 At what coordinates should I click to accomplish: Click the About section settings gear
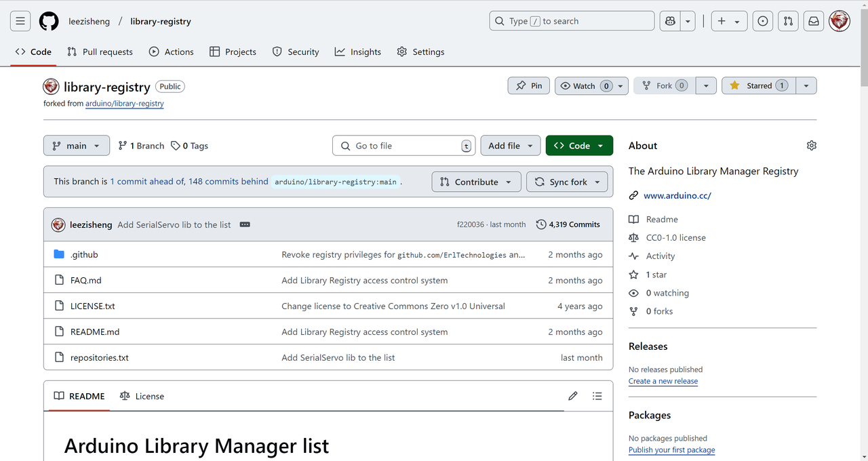pos(812,146)
